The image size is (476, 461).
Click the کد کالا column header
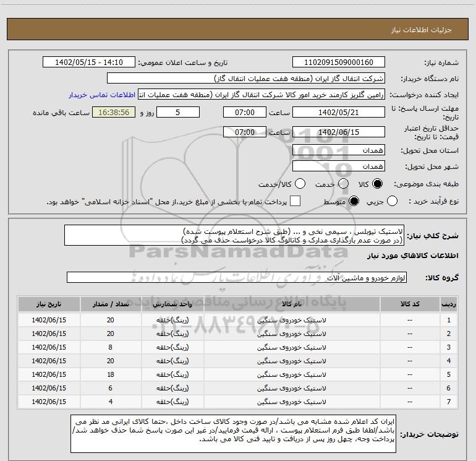(x=410, y=304)
